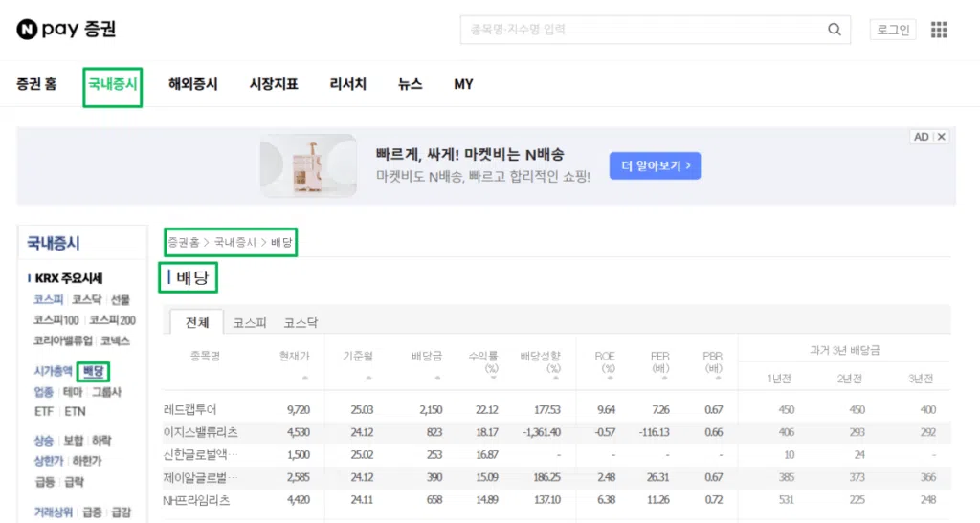Screen dimensions: 980x523
Task: Open 하한가 sidebar link
Action: [87, 461]
